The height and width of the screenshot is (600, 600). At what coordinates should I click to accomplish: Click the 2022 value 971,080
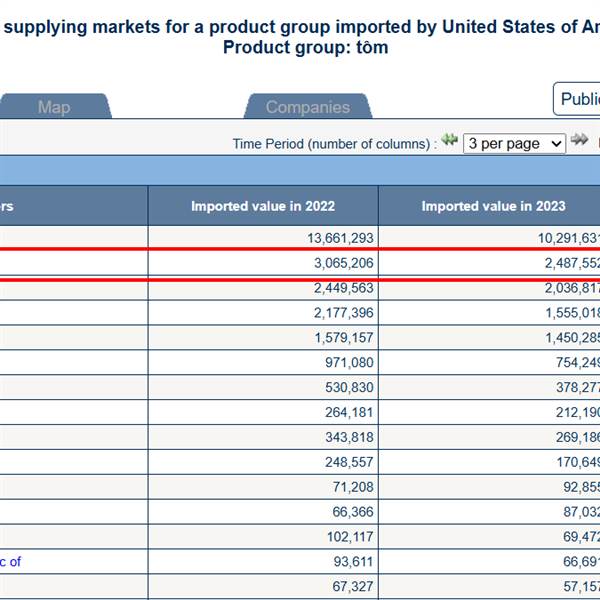pyautogui.click(x=349, y=362)
